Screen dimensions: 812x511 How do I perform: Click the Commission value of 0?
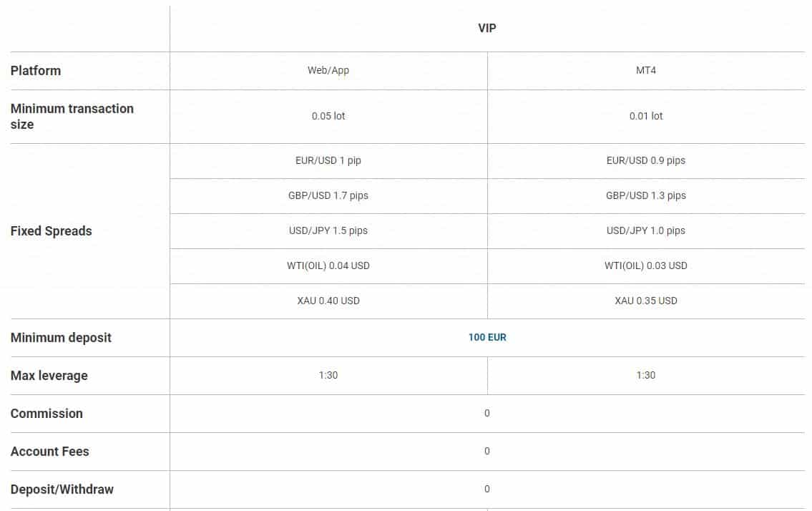(487, 413)
